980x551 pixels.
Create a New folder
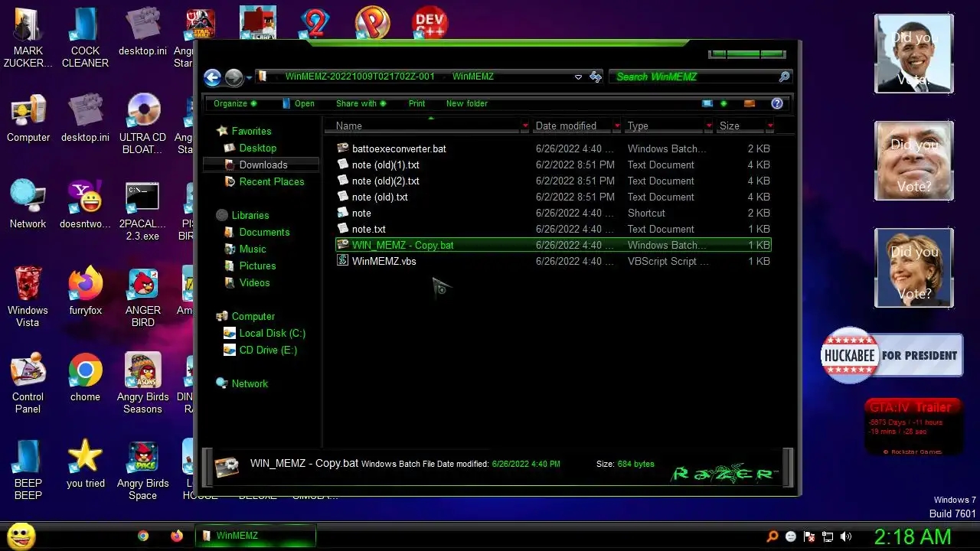[x=467, y=103]
